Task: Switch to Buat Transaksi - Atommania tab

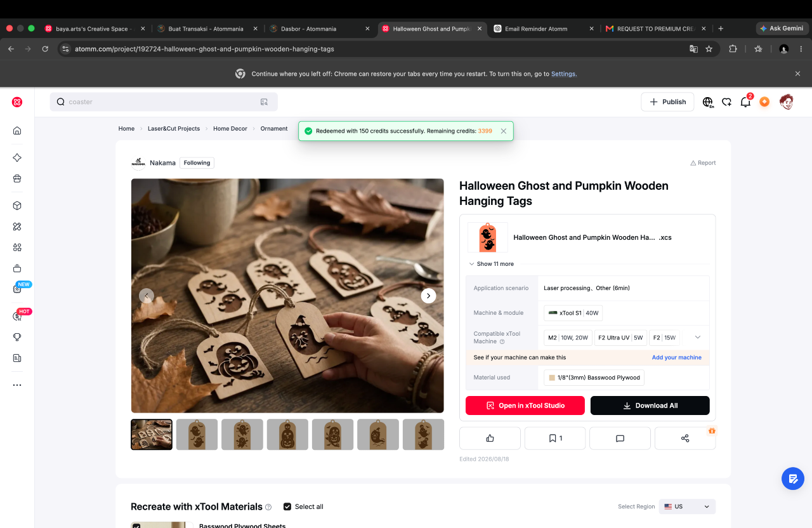Action: (207, 29)
